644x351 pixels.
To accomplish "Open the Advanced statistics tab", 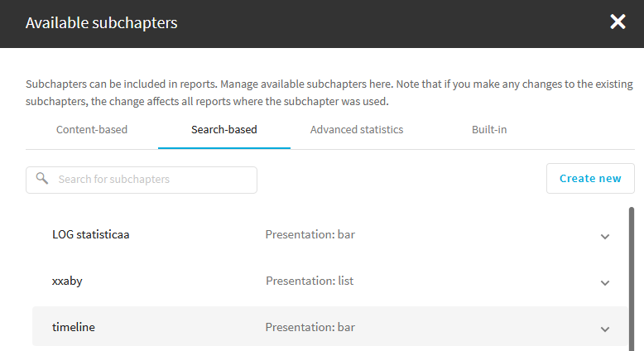I will click(357, 130).
